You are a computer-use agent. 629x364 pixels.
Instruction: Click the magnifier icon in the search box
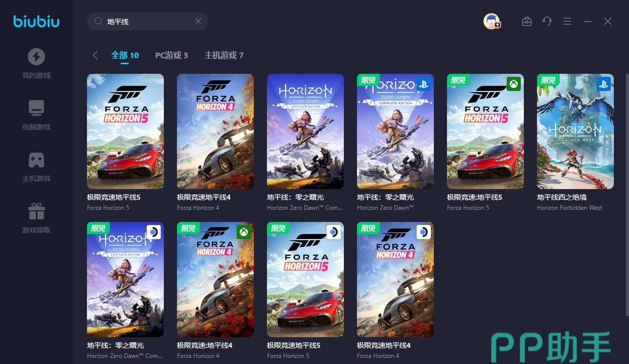click(x=99, y=21)
